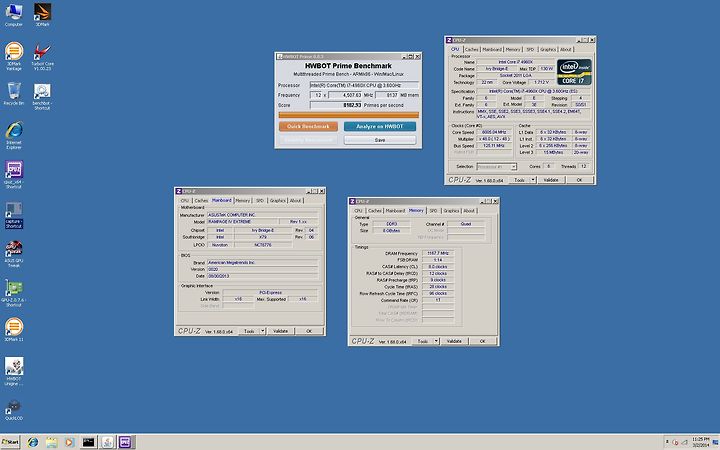Click the Core Speed value in CPU-Z

click(494, 132)
